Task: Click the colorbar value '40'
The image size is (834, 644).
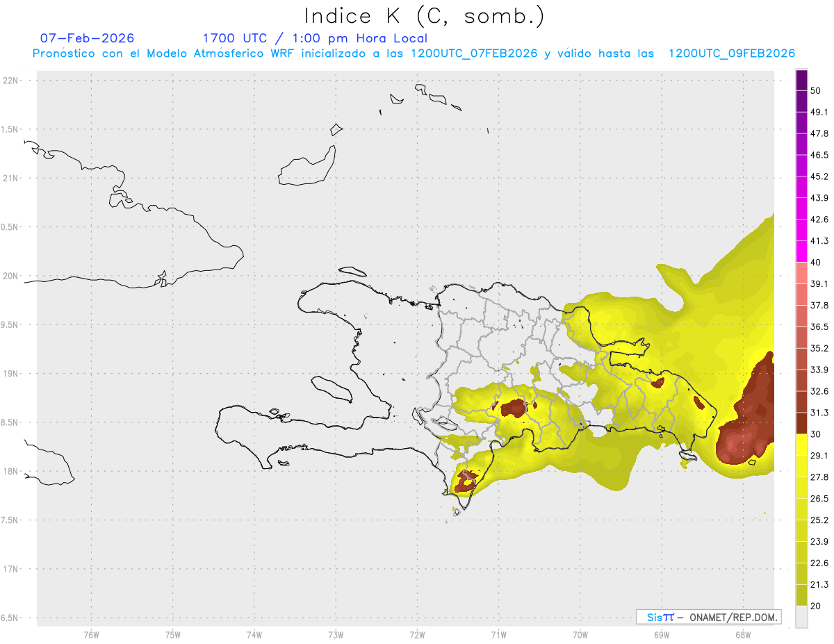Action: tap(816, 263)
